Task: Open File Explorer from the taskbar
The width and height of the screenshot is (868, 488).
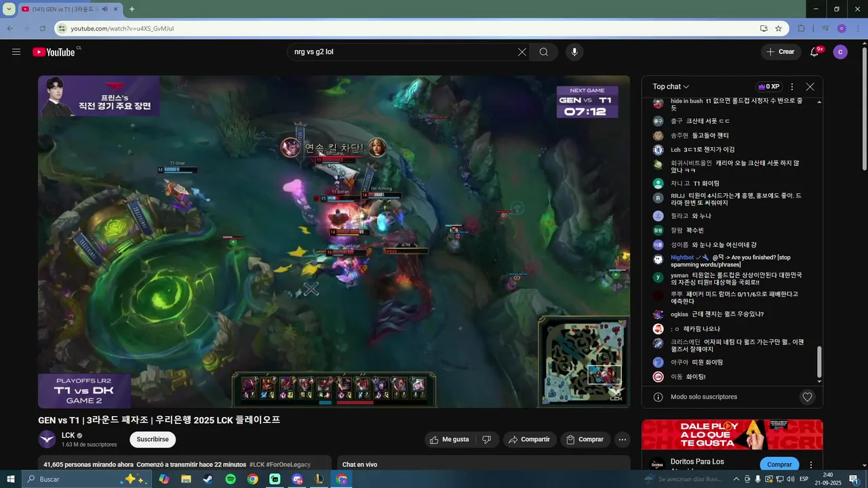Action: click(186, 479)
